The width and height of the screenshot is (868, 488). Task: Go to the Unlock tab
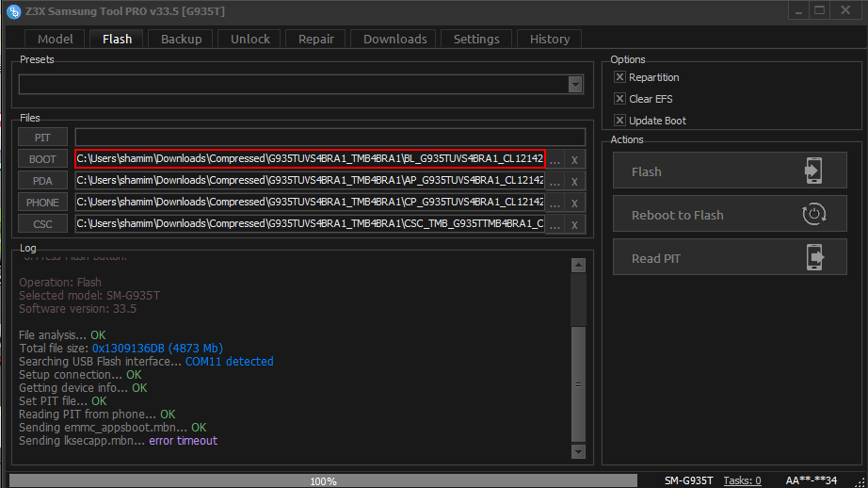pos(249,39)
